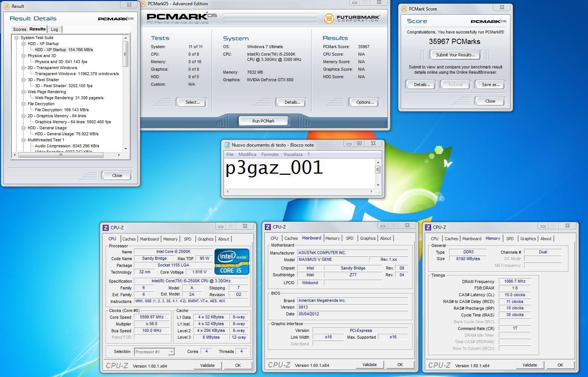
Task: Click the Notepad text area with p3gaz_001
Action: pyautogui.click(x=299, y=173)
